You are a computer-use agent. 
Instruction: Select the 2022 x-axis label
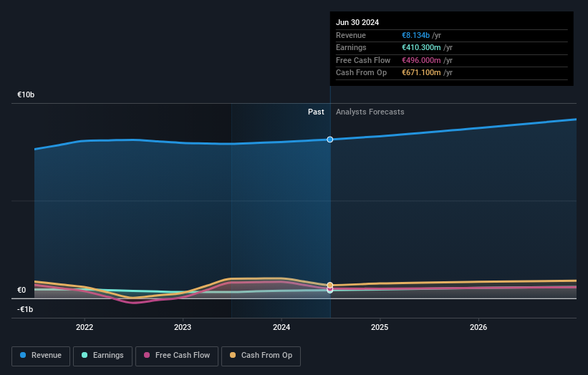coord(85,327)
